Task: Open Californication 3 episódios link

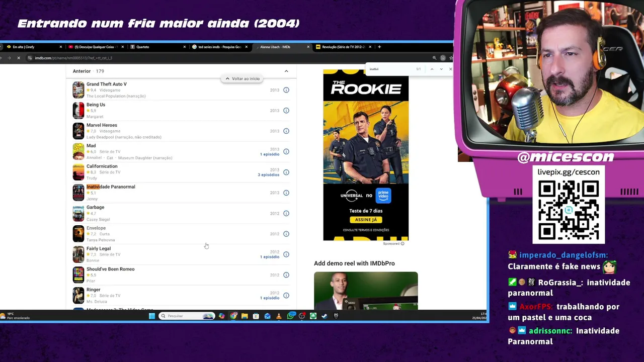Action: (x=268, y=175)
